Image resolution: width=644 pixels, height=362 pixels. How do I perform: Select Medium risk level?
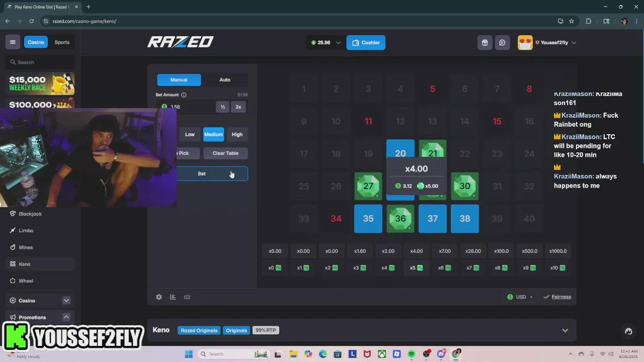pos(213,134)
